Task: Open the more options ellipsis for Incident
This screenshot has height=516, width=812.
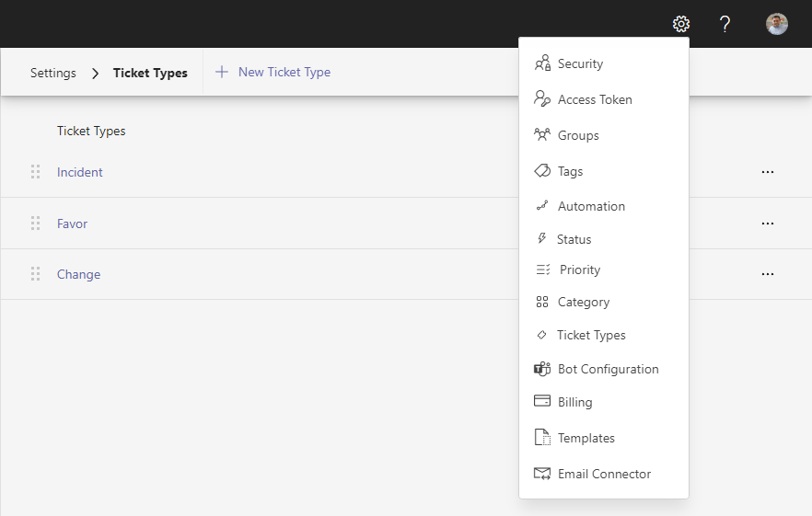Action: [x=768, y=172]
